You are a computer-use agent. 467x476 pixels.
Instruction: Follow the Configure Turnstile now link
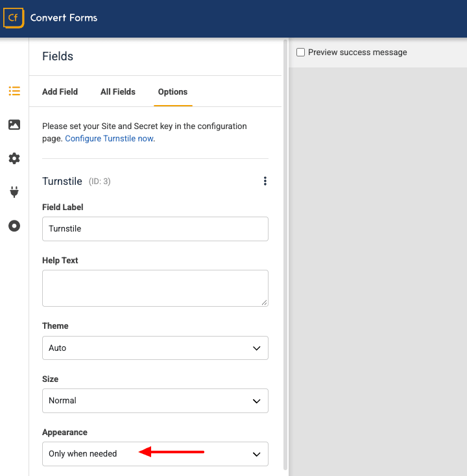[109, 138]
